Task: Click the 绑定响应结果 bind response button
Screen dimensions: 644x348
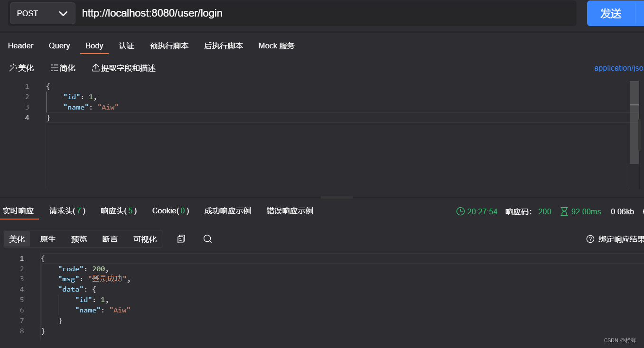Action: 621,239
